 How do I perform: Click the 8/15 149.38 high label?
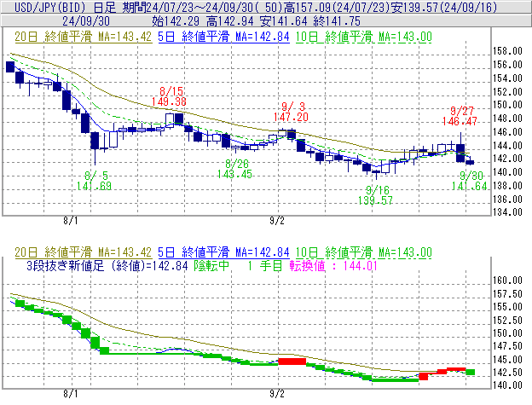click(x=169, y=96)
